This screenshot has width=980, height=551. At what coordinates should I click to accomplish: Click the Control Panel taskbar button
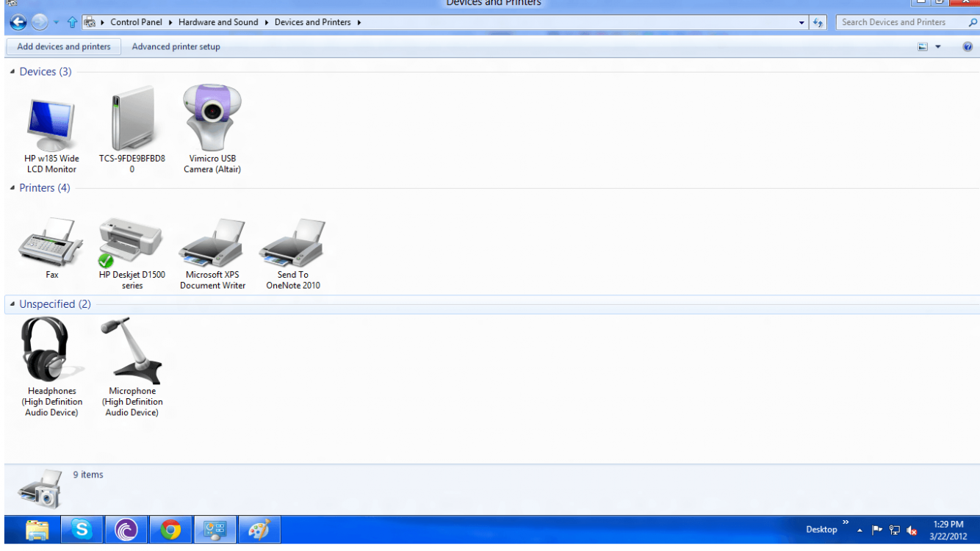pyautogui.click(x=215, y=530)
